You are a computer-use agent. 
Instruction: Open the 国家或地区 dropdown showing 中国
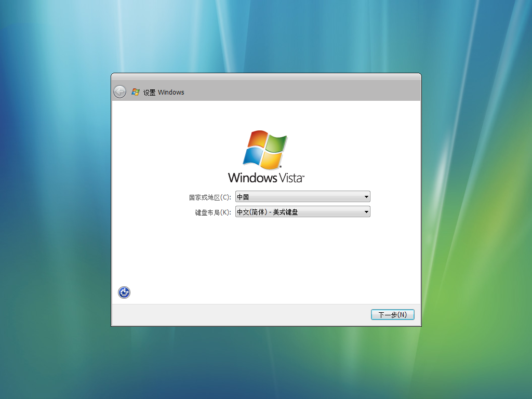point(303,197)
